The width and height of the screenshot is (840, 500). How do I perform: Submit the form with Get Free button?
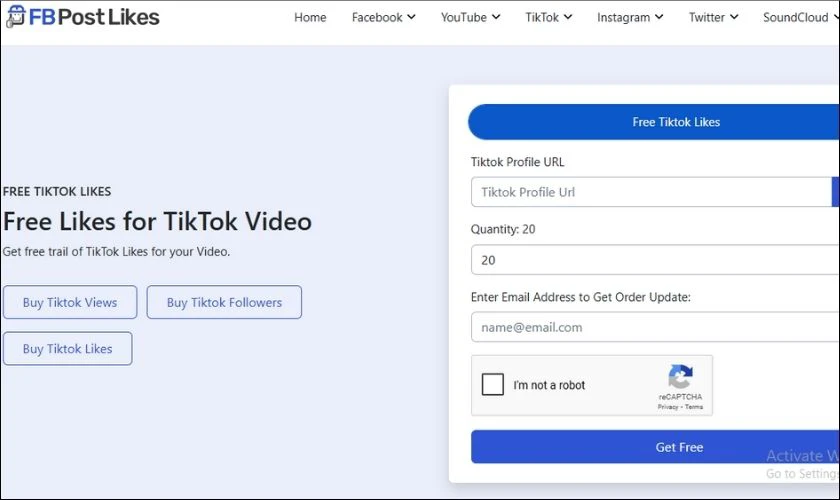point(655,446)
